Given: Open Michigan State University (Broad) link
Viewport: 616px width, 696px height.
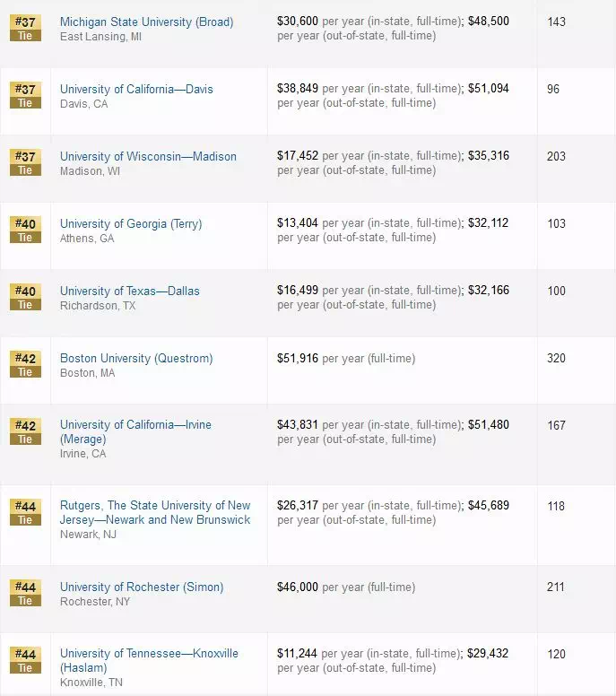Looking at the screenshot, I should [x=146, y=22].
